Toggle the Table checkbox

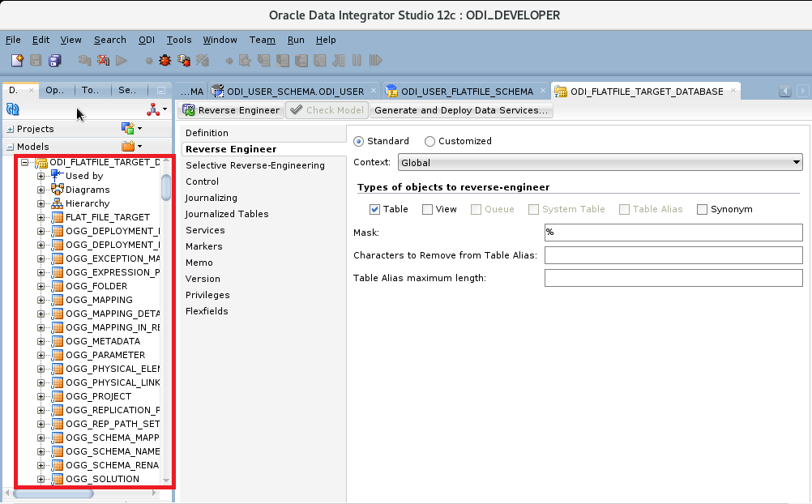click(x=375, y=209)
